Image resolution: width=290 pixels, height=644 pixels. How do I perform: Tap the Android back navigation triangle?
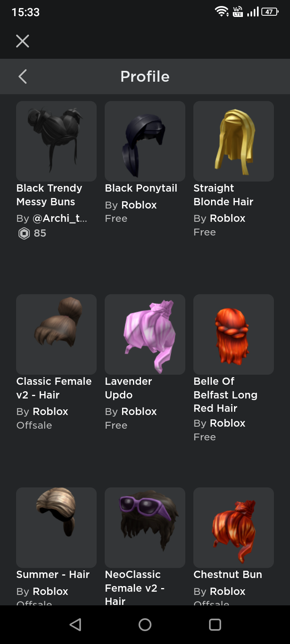75,625
